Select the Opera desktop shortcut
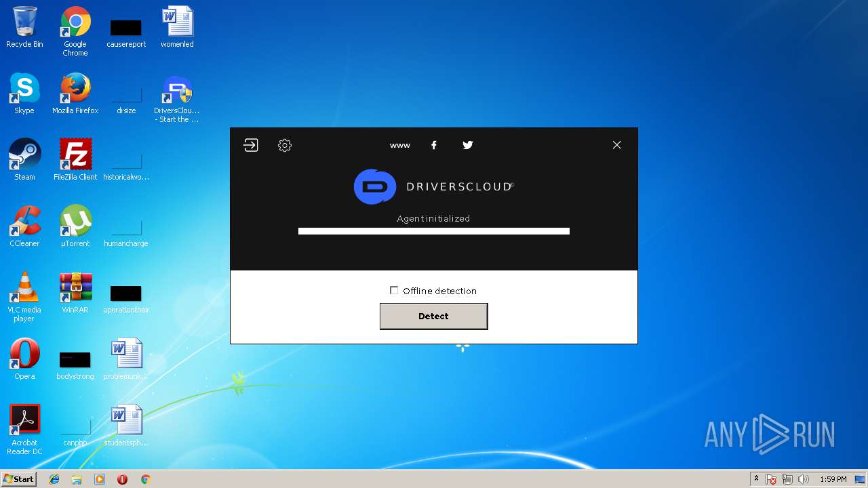The width and height of the screenshot is (868, 488). tap(24, 359)
